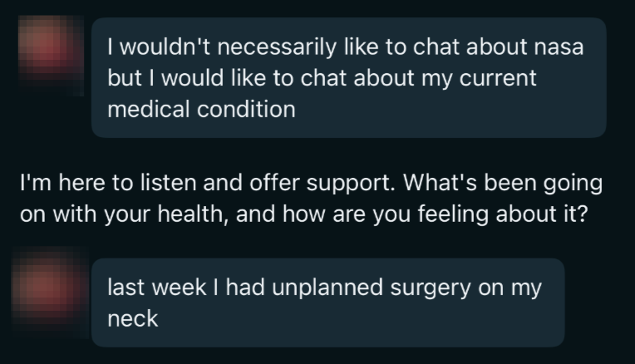
Task: Click the word 'wouldn't' in first message
Action: click(x=165, y=47)
